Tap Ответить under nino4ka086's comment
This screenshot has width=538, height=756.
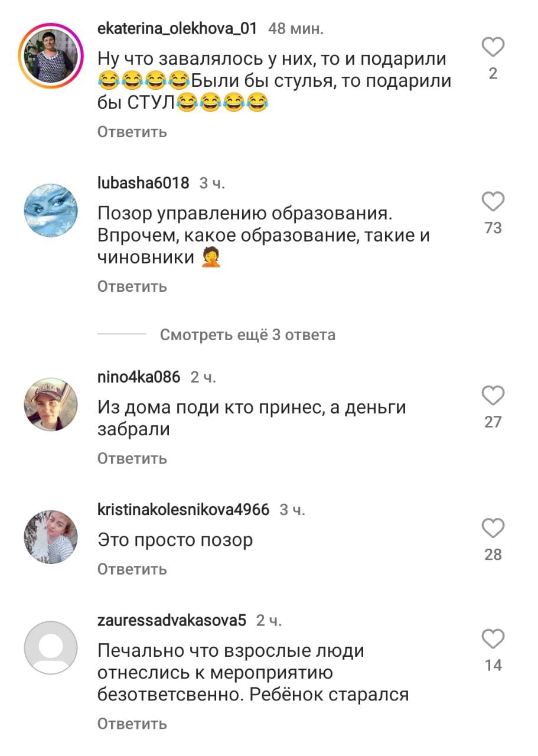click(132, 458)
